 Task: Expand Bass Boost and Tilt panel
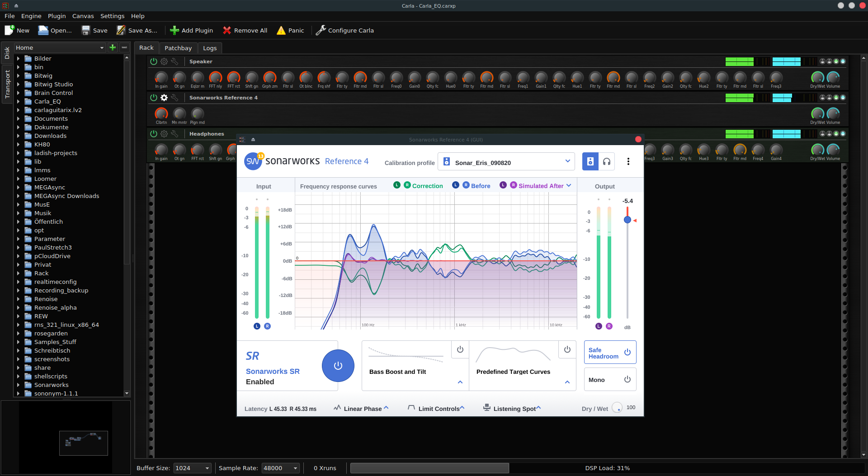pyautogui.click(x=460, y=382)
